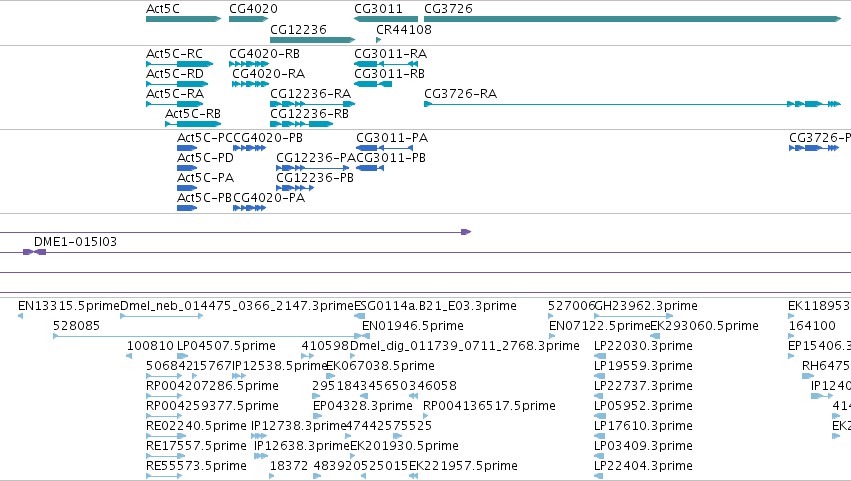The height and width of the screenshot is (481, 851).
Task: Select the LP19559.3prime EST label
Action: (x=643, y=366)
